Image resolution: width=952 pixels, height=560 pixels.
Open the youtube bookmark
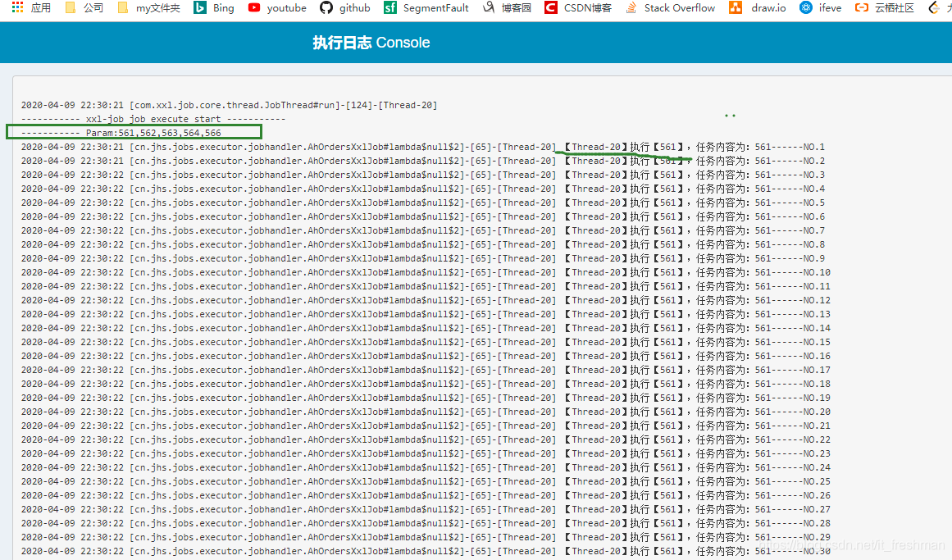pyautogui.click(x=277, y=8)
